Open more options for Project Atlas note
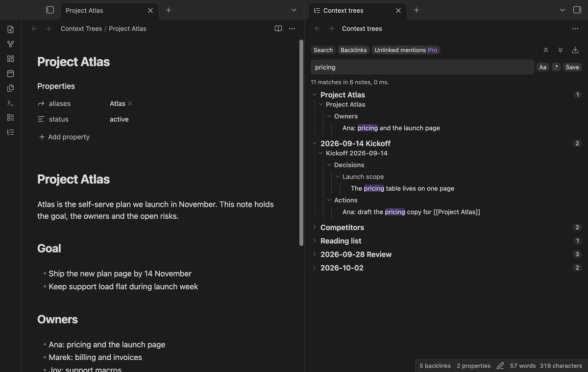 coord(292,28)
